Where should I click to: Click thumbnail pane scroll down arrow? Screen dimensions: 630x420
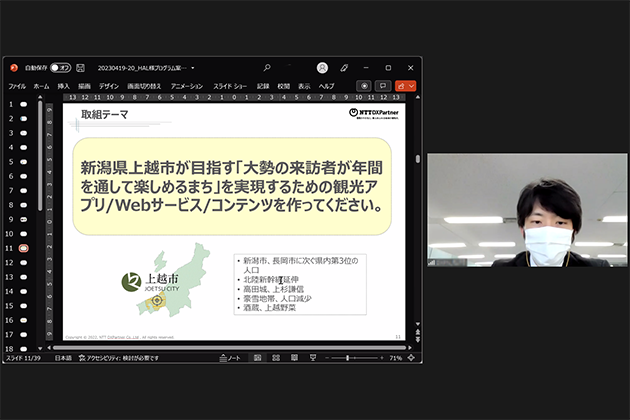(x=40, y=348)
